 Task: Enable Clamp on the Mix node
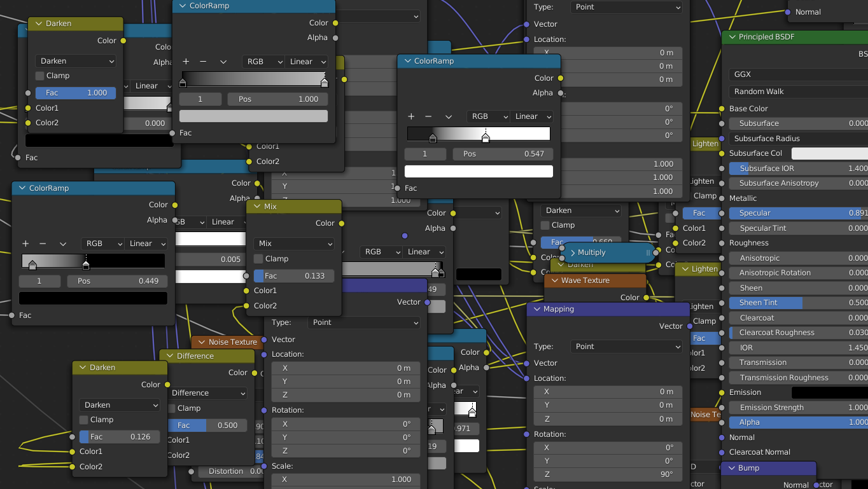pyautogui.click(x=259, y=259)
